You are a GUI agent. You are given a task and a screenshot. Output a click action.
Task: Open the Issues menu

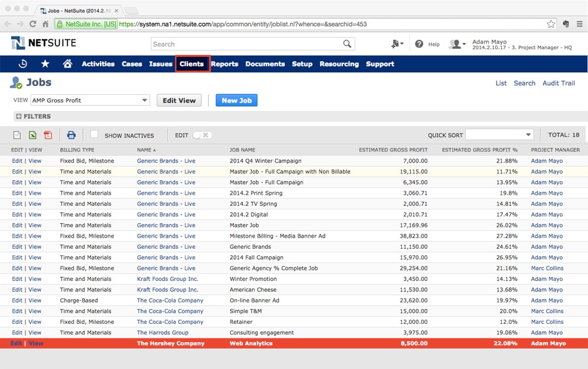(161, 64)
